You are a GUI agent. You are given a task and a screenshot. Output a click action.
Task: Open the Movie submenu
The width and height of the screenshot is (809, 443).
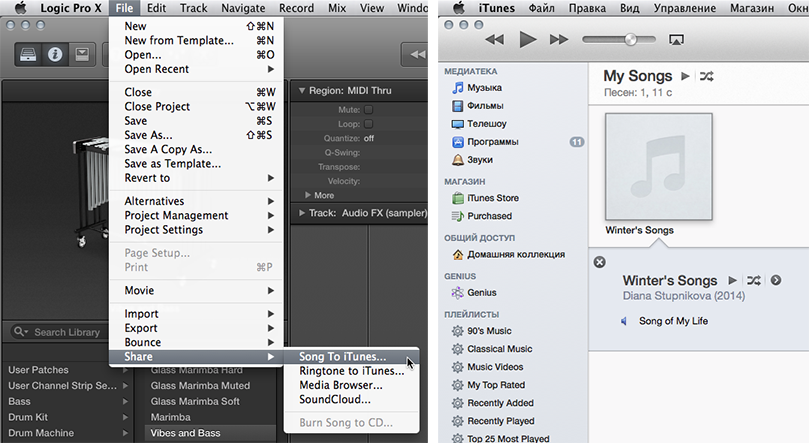196,291
